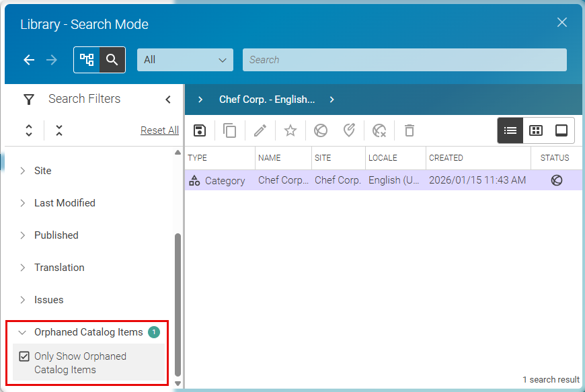Sort by the CREATED column header
The image size is (585, 392).
click(x=446, y=158)
